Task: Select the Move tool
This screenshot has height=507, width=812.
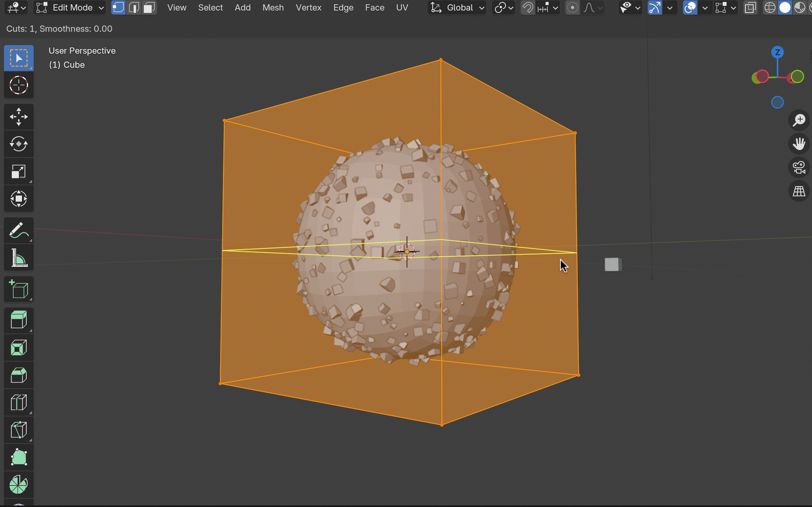Action: [18, 117]
